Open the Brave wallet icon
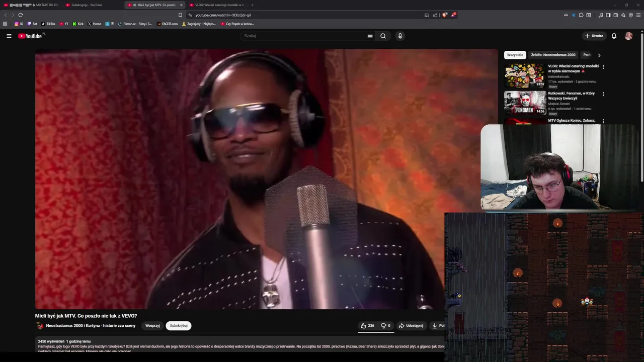The width and height of the screenshot is (644, 362). [x=616, y=15]
